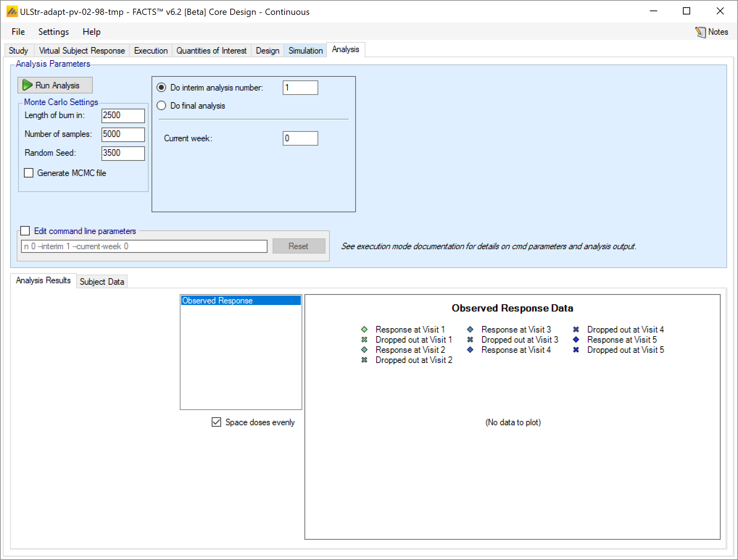Click the Dropped out at Visit 4 marker
The image size is (738, 560).
(576, 330)
